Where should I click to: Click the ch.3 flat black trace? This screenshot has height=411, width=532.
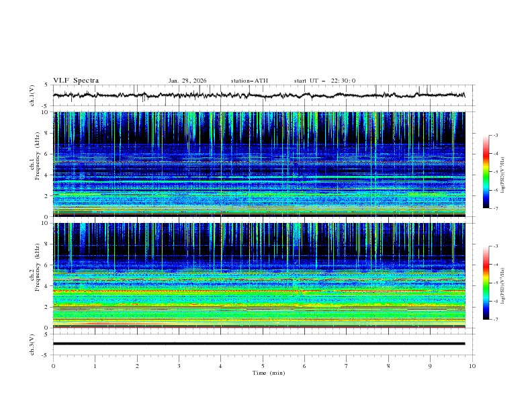point(259,344)
